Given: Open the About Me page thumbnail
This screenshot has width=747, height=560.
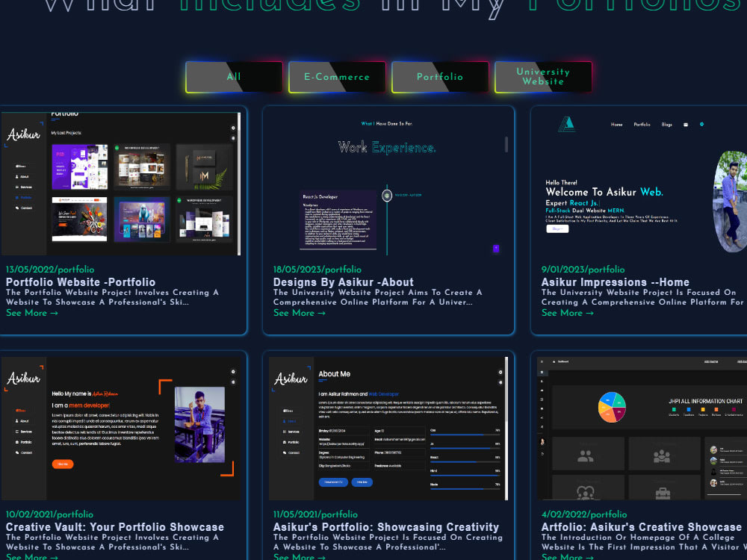Looking at the screenshot, I should coord(388,429).
